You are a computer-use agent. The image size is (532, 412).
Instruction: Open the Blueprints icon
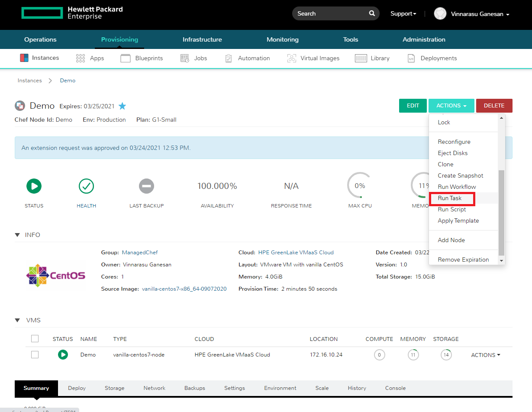click(126, 58)
